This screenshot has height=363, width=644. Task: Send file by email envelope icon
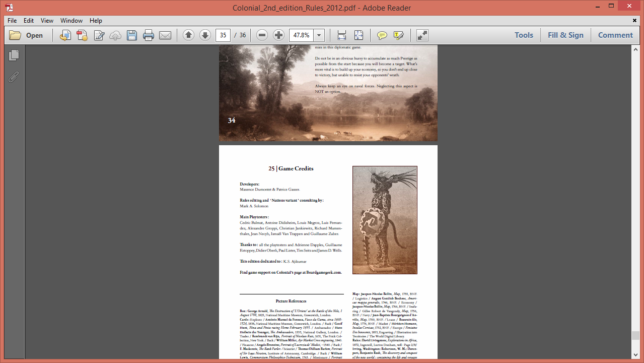click(165, 35)
